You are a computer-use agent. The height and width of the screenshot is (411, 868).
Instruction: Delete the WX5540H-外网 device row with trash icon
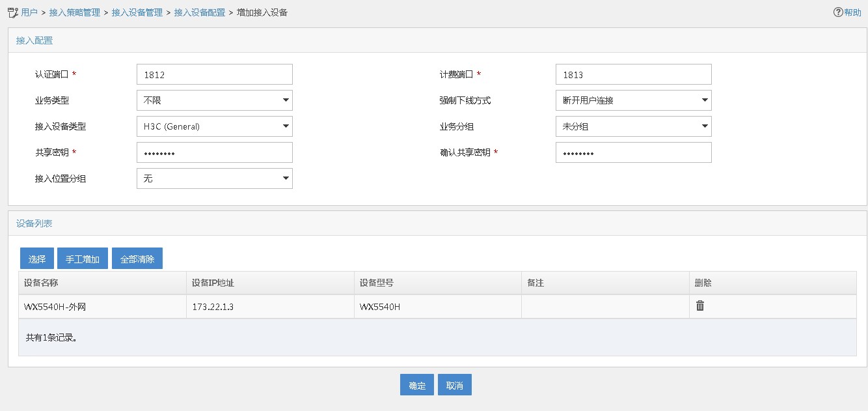pyautogui.click(x=700, y=305)
